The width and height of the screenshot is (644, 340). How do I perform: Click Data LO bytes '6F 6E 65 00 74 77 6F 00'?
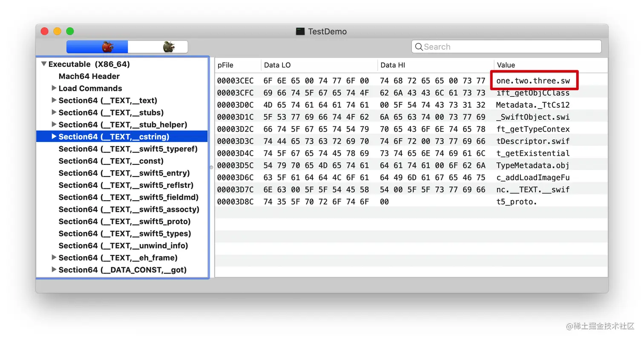click(316, 81)
